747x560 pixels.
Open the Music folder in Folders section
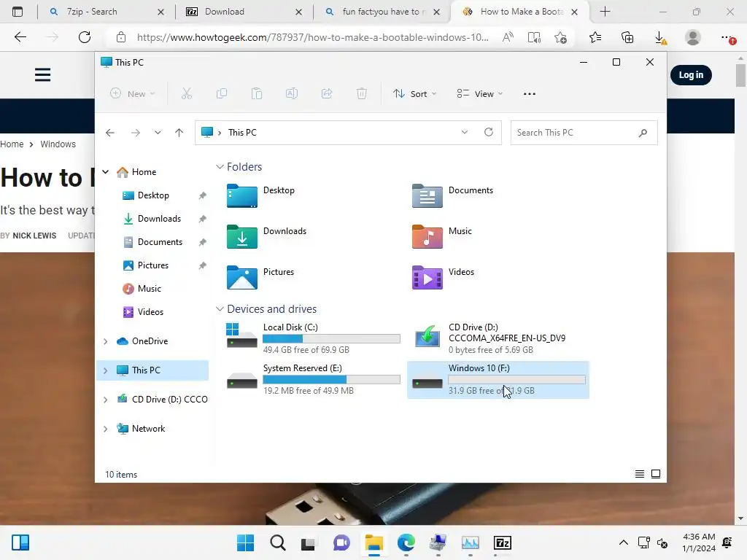click(442, 236)
